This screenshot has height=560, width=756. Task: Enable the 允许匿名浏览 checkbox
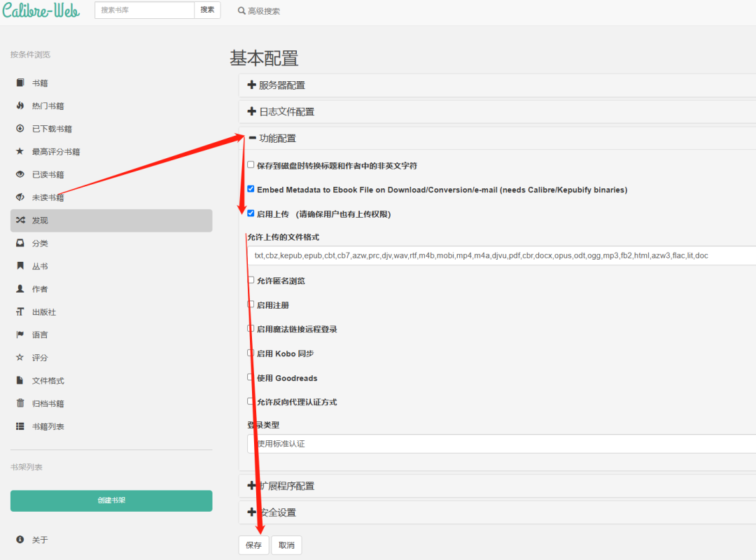(251, 280)
